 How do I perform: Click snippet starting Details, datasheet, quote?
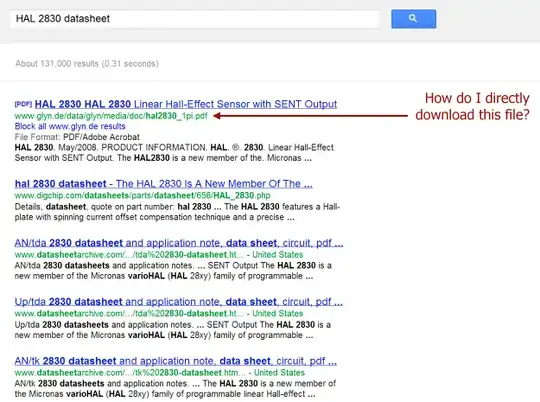177,212
